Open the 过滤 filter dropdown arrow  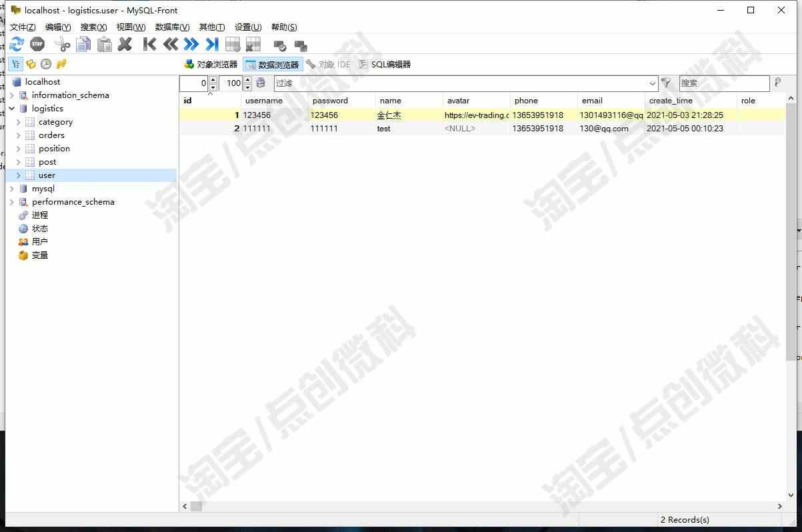coord(653,83)
